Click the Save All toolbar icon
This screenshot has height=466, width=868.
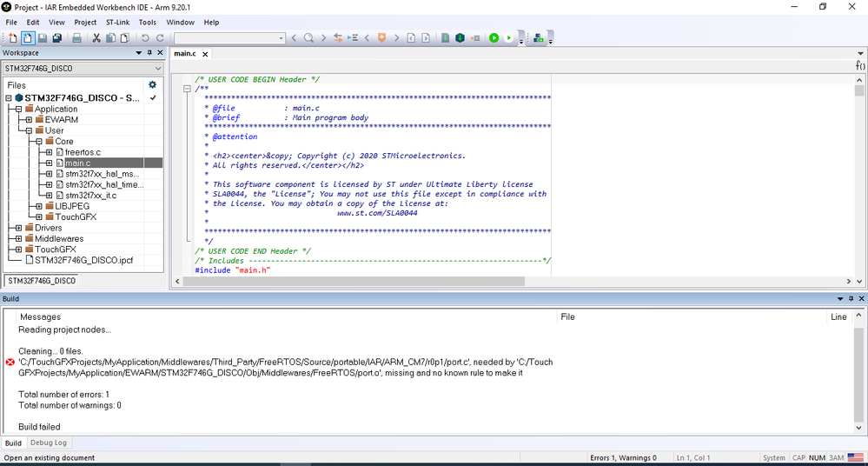(x=57, y=38)
